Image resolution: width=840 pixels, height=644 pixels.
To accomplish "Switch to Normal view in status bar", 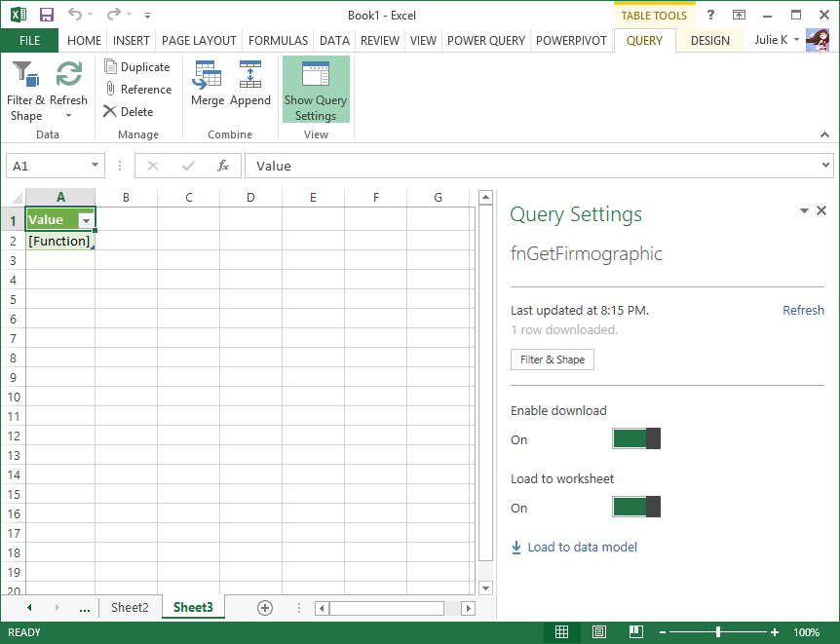I will coord(561,632).
